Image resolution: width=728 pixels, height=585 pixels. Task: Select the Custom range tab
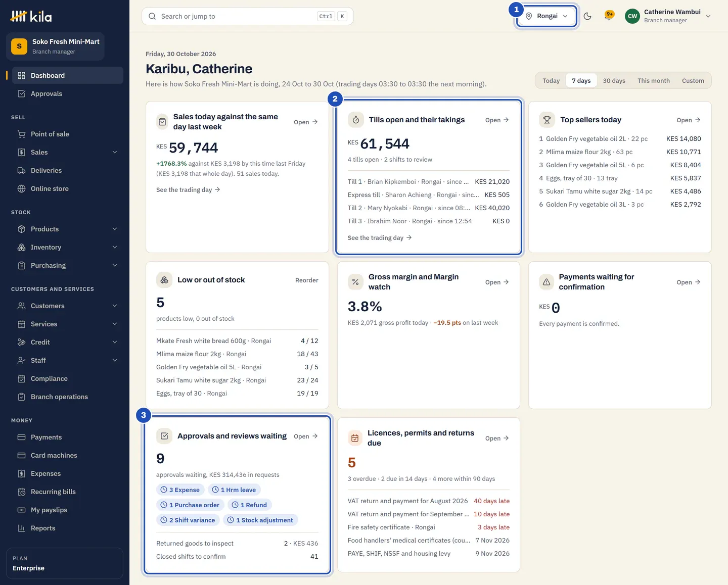pos(693,81)
